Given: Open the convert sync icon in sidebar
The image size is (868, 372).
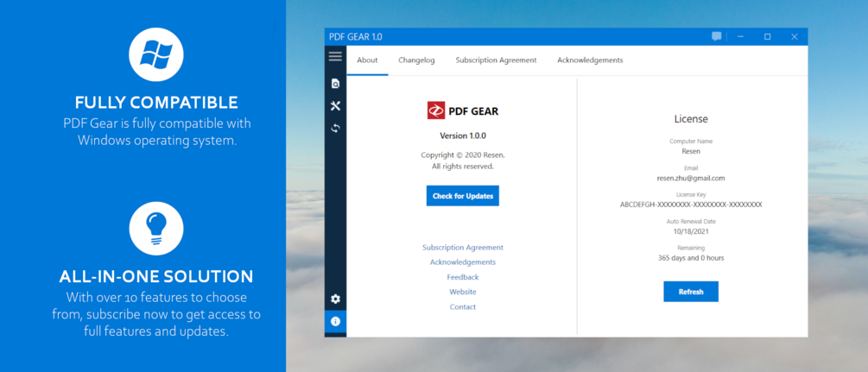Looking at the screenshot, I should click(335, 128).
